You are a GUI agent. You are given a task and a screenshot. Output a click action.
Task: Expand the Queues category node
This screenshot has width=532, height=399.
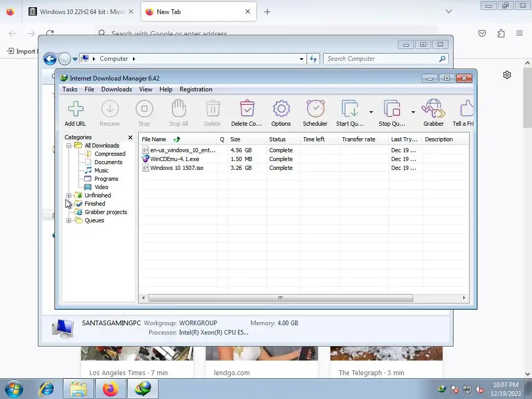(x=69, y=220)
